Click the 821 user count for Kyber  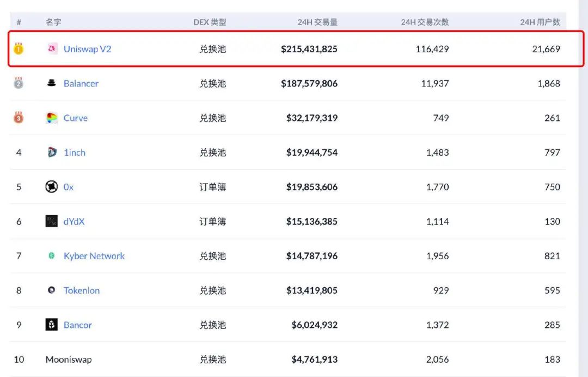(553, 256)
